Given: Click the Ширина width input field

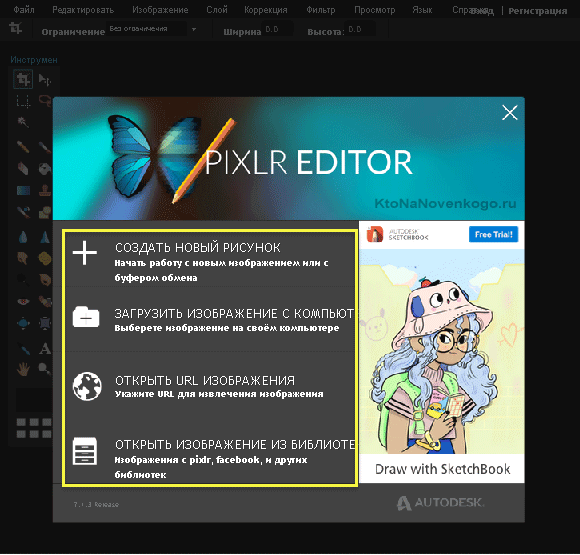Looking at the screenshot, I should click(278, 29).
